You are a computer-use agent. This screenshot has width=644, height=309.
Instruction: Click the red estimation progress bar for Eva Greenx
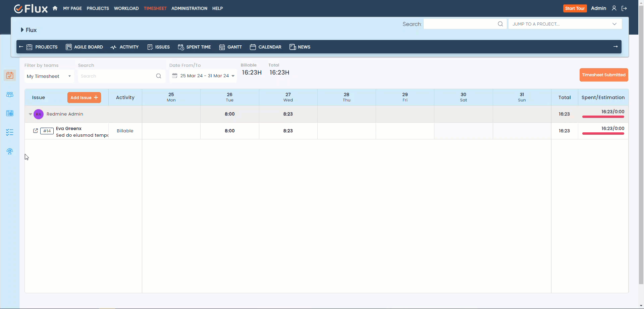click(x=603, y=134)
